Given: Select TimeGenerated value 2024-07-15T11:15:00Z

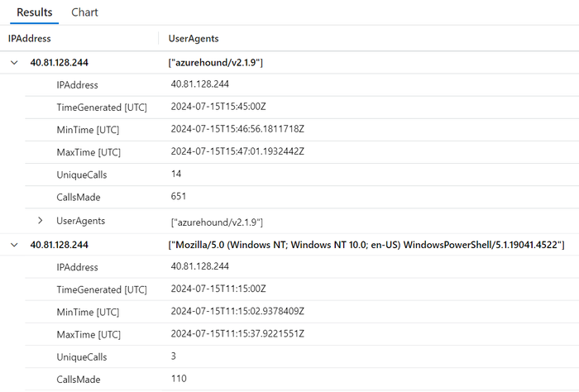Looking at the screenshot, I should coord(218,289).
